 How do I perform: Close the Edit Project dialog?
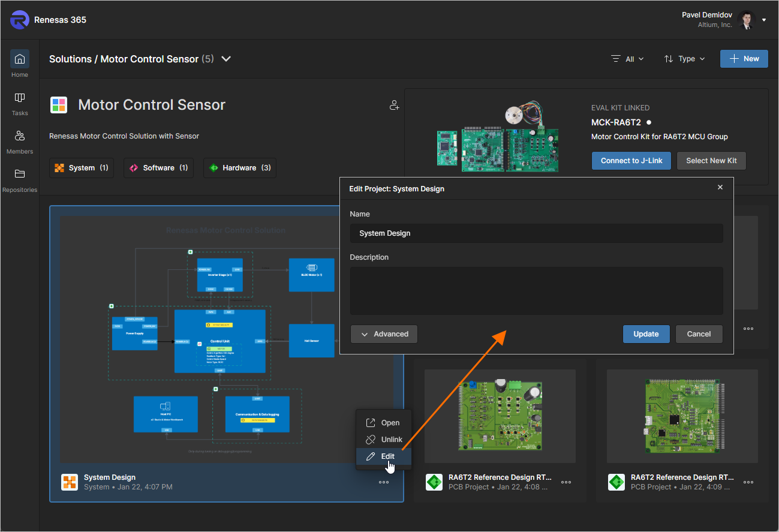coord(720,188)
